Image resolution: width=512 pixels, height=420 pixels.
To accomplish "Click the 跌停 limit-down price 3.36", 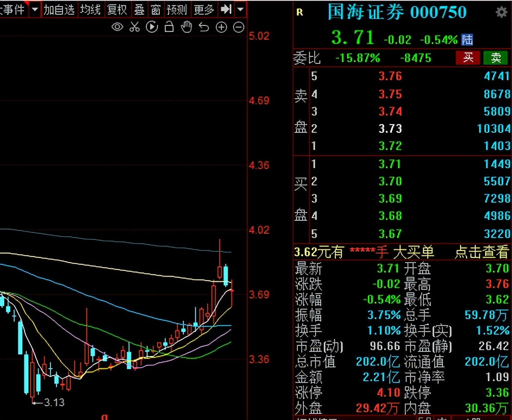I will click(497, 392).
